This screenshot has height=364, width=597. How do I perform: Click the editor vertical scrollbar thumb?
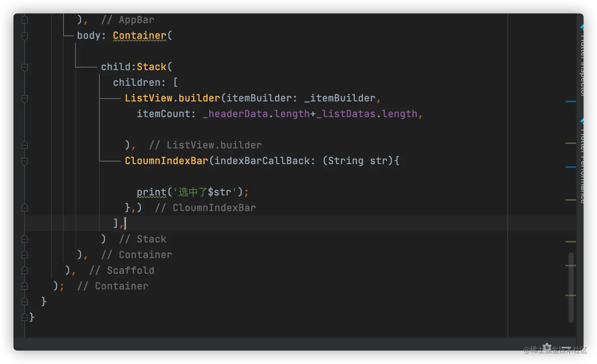(571, 287)
